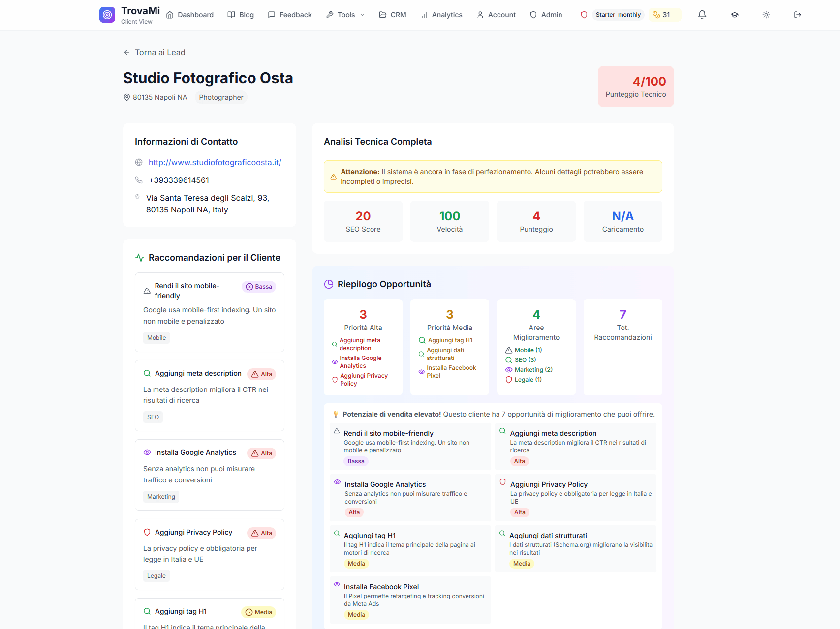840x629 pixels.
Task: Click the shield icon beside Starter_monthly
Action: click(x=584, y=15)
